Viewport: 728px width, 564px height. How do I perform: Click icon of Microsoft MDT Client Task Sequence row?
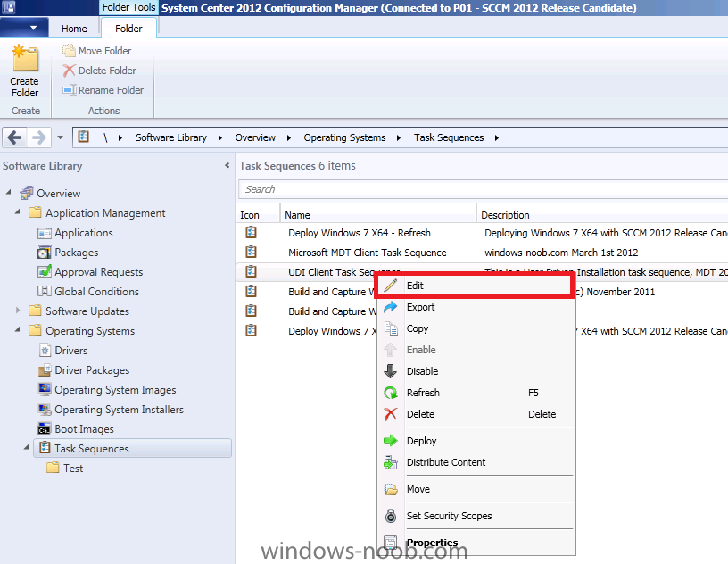click(252, 253)
